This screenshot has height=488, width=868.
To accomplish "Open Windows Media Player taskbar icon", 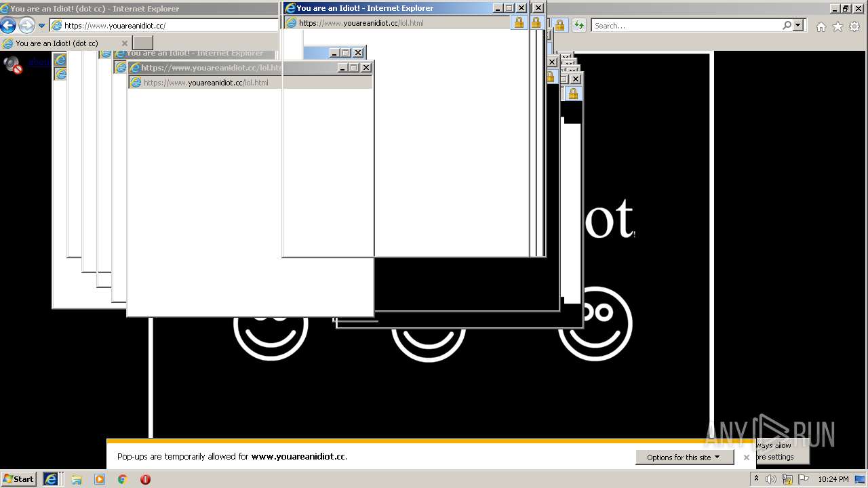I will pos(99,479).
